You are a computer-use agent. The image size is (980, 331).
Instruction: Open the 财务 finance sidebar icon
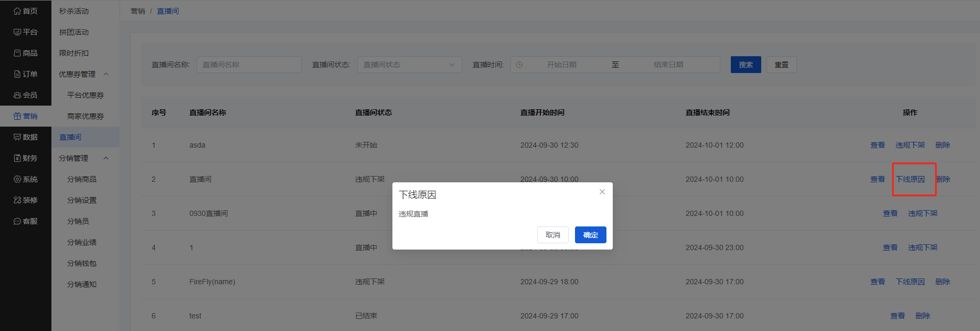(x=17, y=158)
